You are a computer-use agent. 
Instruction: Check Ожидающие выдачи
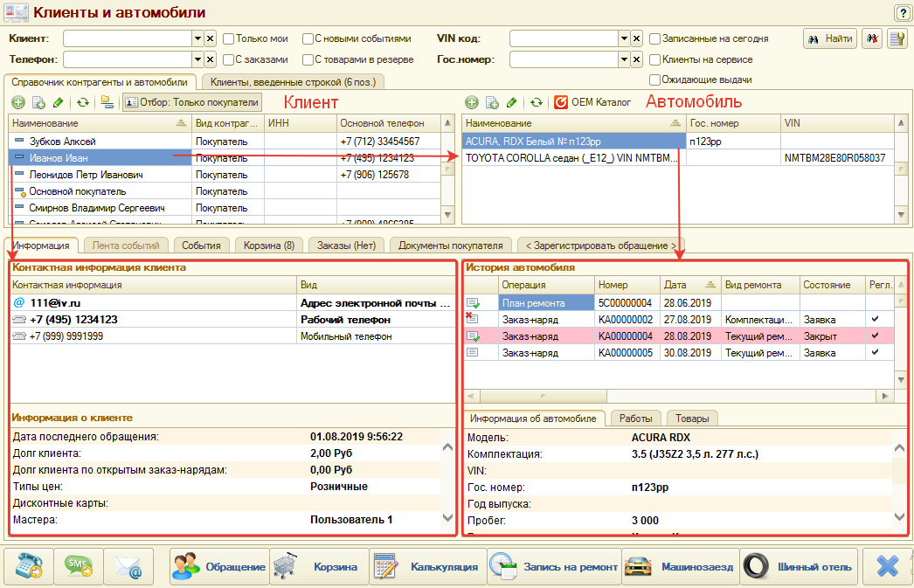pyautogui.click(x=654, y=80)
